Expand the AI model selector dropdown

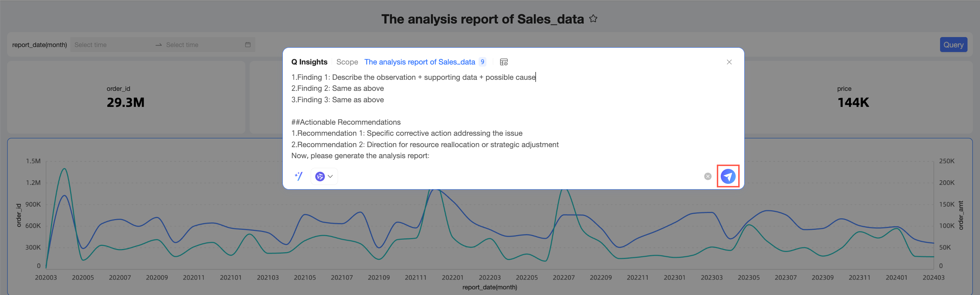point(324,176)
